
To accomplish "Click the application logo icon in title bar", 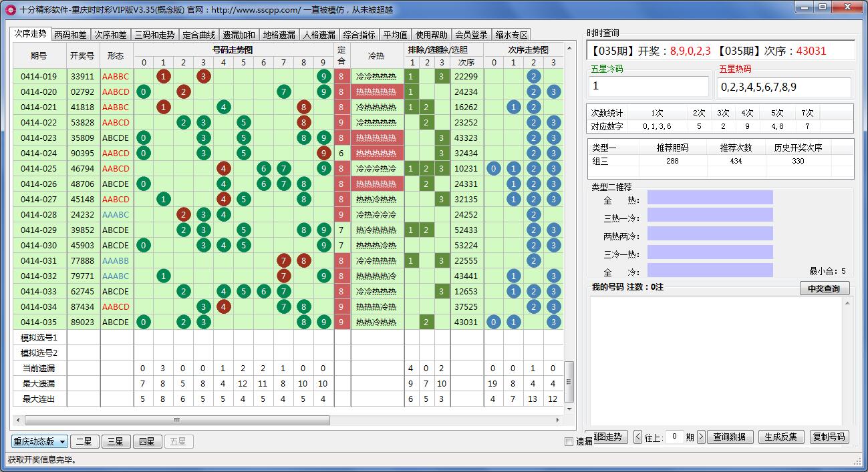I will 10,9.
